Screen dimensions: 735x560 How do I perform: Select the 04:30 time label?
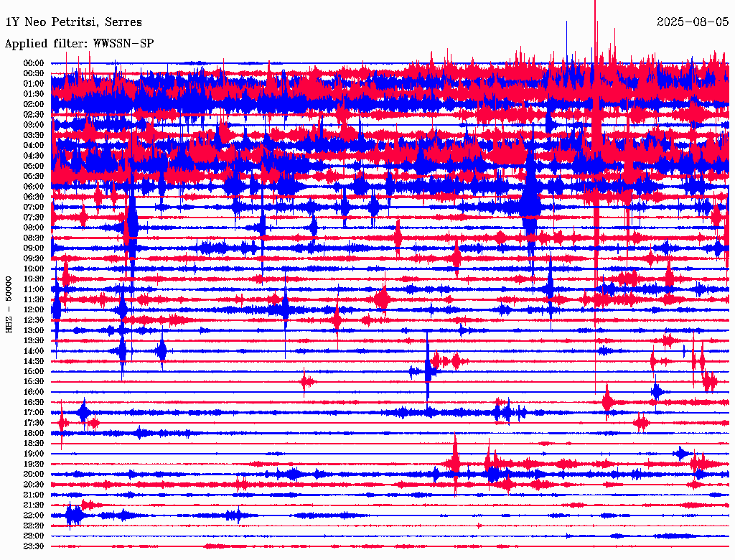(34, 155)
